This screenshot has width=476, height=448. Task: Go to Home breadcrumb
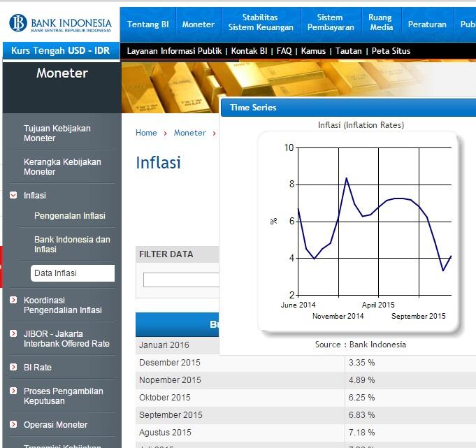pos(146,133)
